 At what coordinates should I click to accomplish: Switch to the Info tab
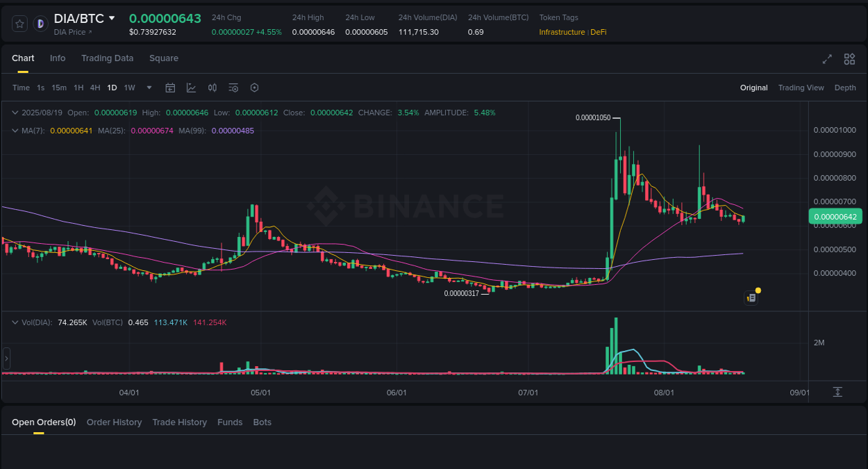58,58
